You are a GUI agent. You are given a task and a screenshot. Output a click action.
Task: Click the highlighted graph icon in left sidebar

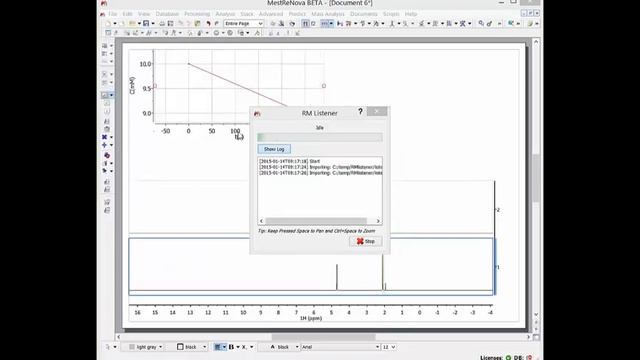coord(104,95)
